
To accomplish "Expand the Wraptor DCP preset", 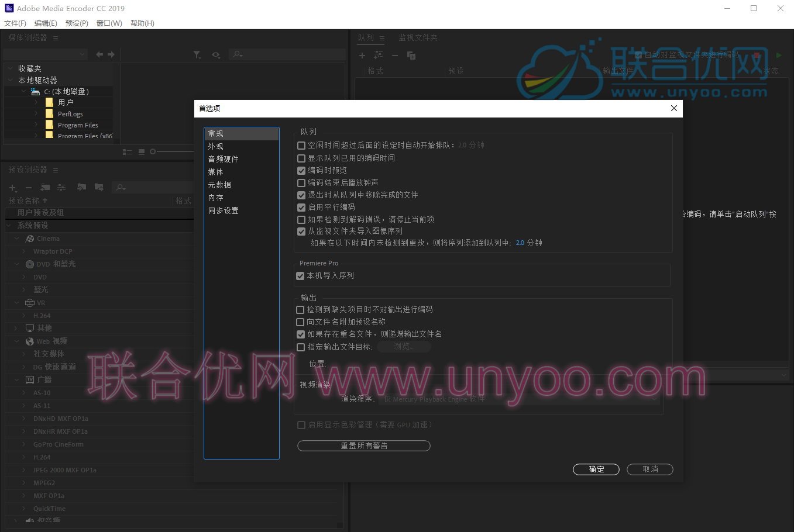I will [23, 251].
